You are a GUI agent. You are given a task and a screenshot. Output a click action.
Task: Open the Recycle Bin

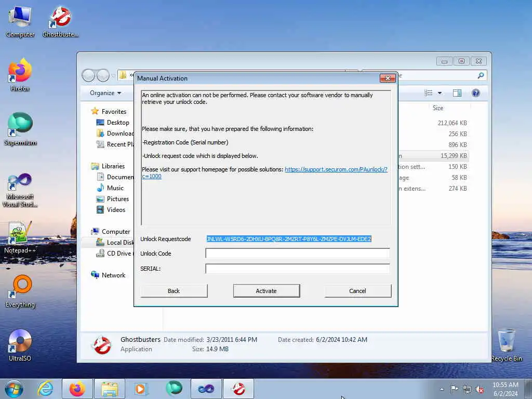[507, 345]
